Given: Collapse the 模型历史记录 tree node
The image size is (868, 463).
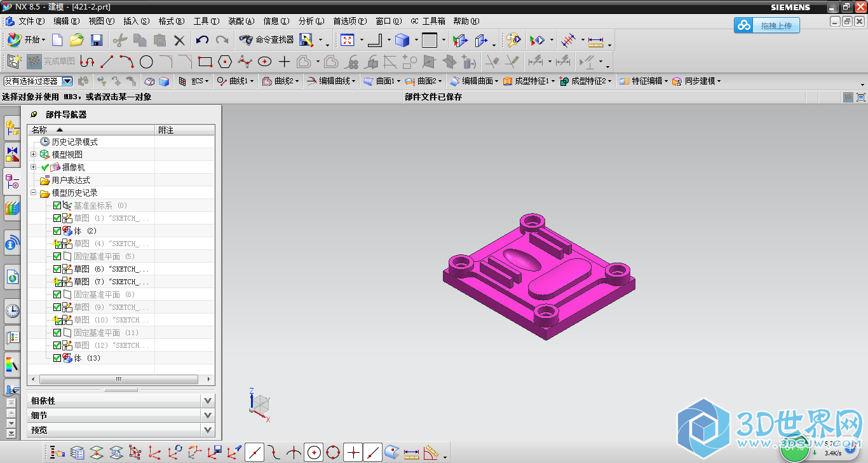Looking at the screenshot, I should point(34,193).
